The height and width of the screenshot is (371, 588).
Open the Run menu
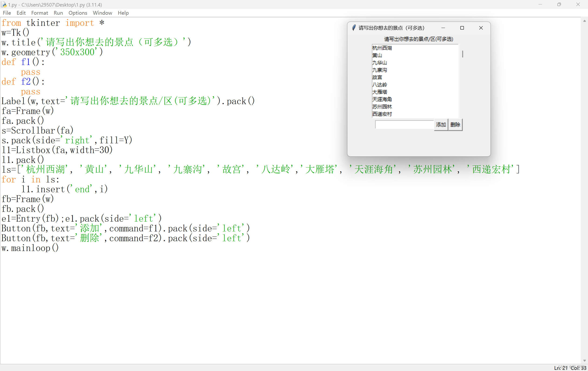pyautogui.click(x=58, y=13)
